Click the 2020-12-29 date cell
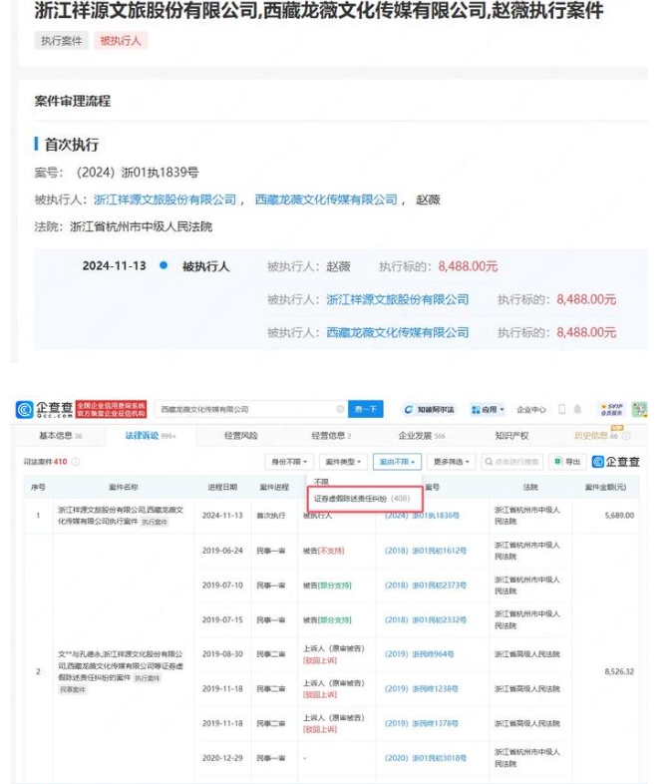The width and height of the screenshot is (672, 784). tap(222, 758)
